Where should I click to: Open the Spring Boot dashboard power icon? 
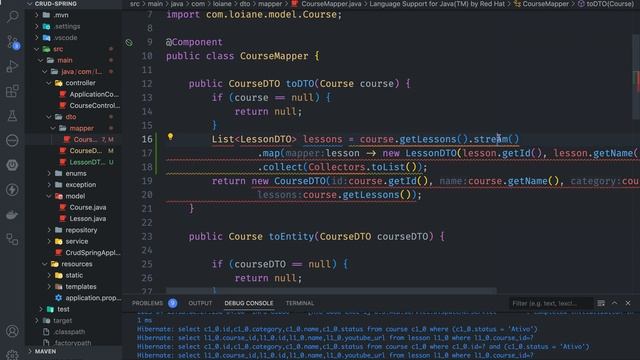pos(12,165)
